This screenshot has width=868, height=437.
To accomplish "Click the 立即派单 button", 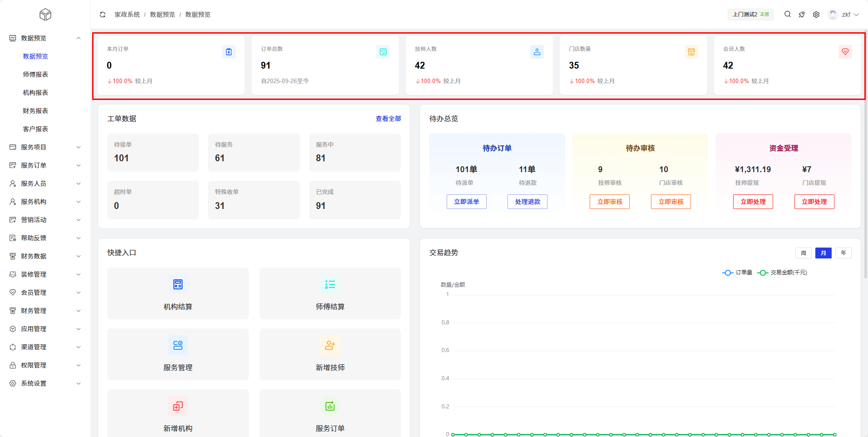I will 466,202.
